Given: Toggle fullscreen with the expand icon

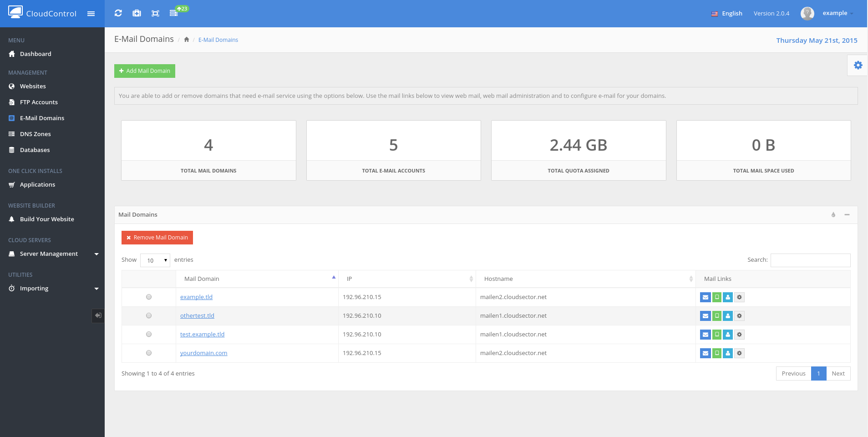Looking at the screenshot, I should click(155, 13).
